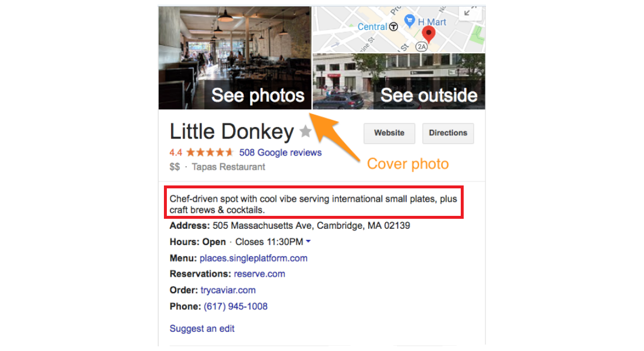Expand the map using the corner arrows icon
644x351 pixels.
tap(470, 12)
